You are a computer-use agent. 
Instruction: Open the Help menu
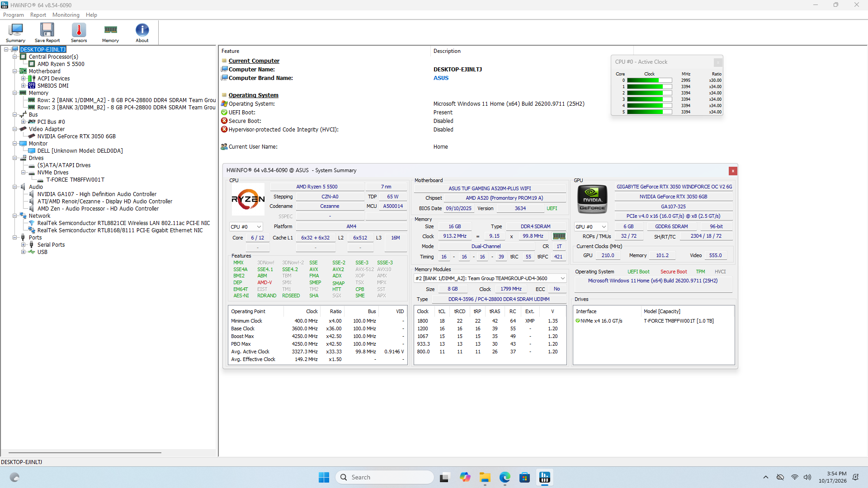point(91,15)
